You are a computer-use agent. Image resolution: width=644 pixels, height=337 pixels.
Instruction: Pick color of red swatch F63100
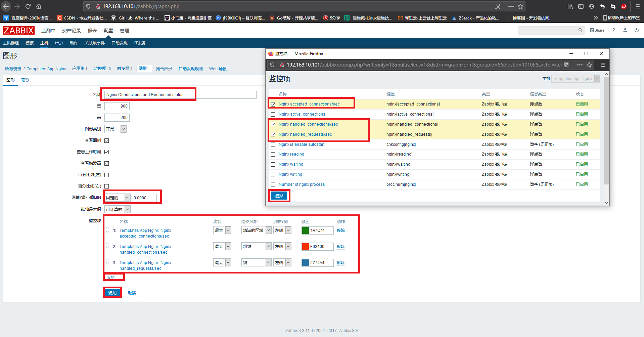tap(305, 246)
